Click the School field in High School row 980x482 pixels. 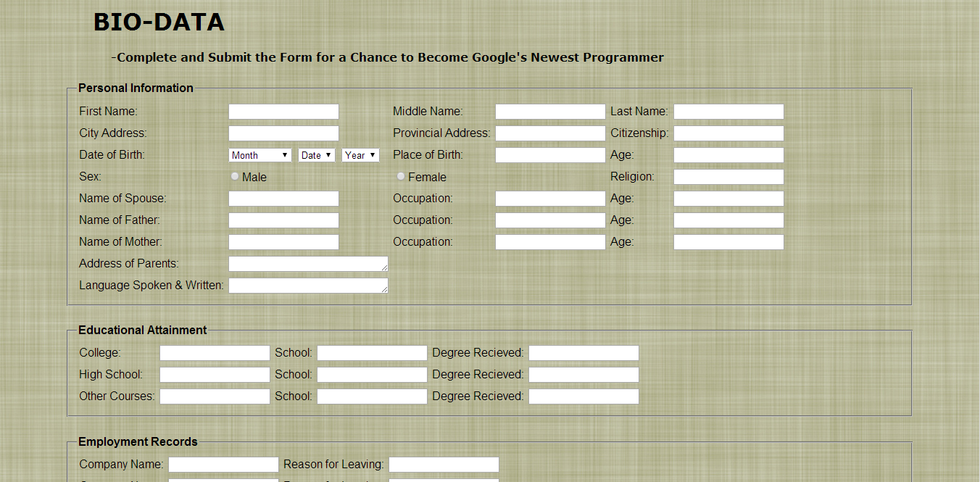(x=372, y=375)
